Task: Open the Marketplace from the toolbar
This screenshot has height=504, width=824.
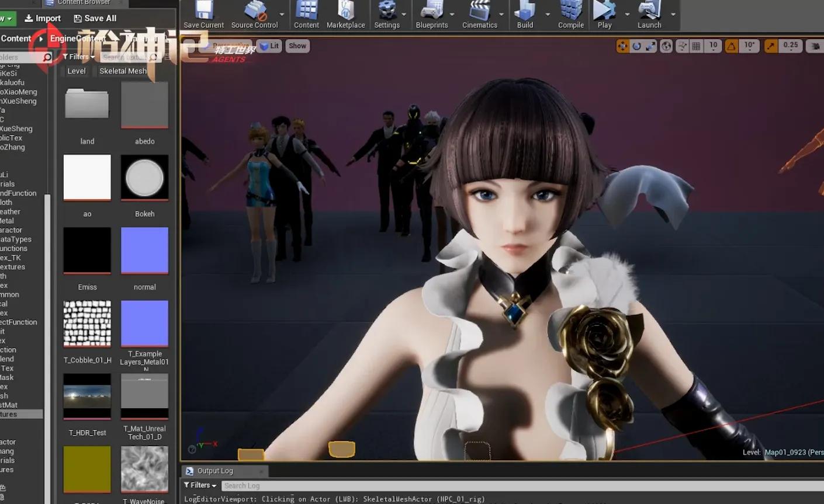Action: [345, 14]
